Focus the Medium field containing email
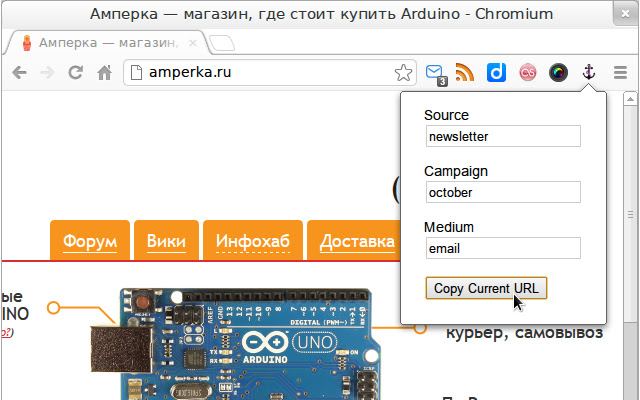Screen dimensions: 640x400 point(503,248)
